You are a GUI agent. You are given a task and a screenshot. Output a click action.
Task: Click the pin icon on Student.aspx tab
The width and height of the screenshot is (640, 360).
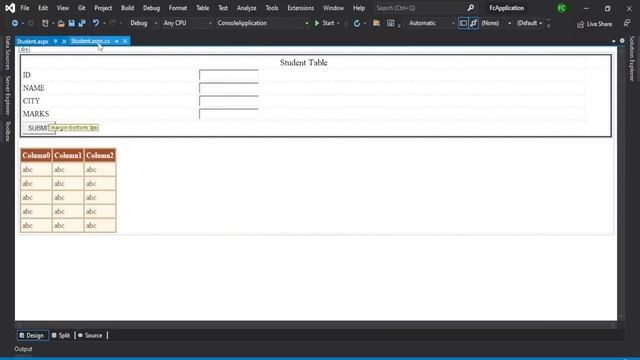pyautogui.click(x=56, y=41)
